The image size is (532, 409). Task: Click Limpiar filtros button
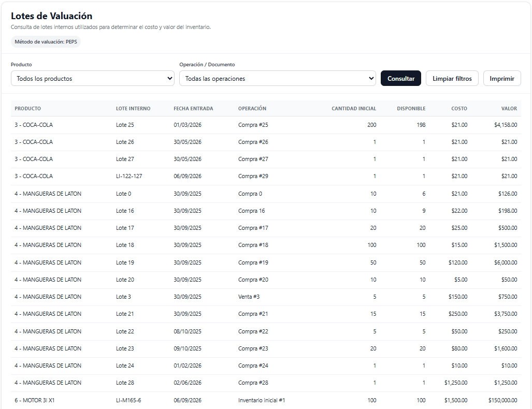coord(452,78)
